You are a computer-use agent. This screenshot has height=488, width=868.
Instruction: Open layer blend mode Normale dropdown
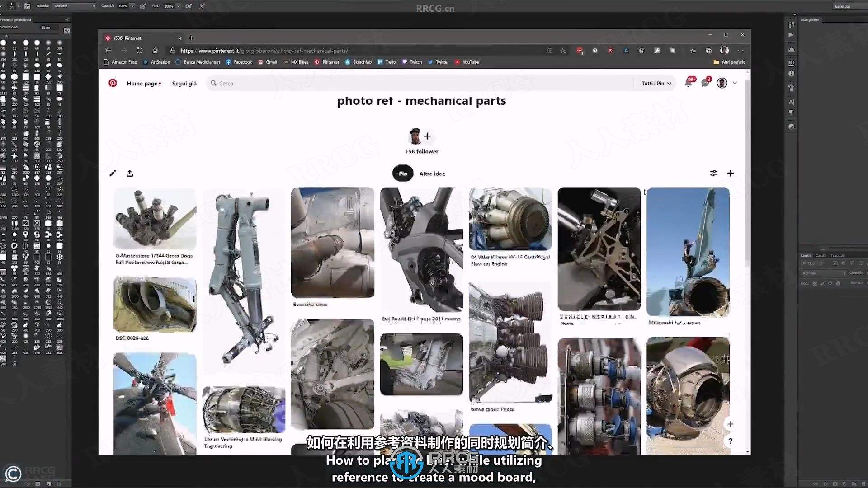824,273
